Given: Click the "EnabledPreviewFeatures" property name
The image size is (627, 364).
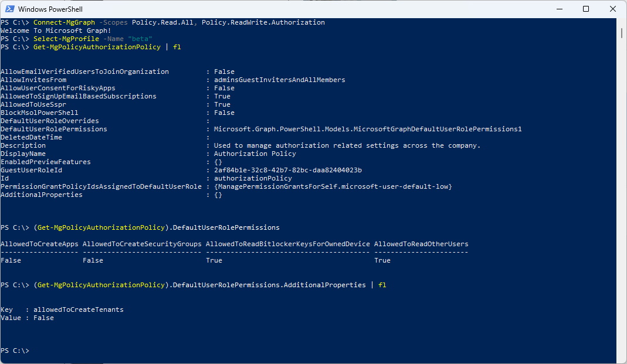Looking at the screenshot, I should (46, 162).
